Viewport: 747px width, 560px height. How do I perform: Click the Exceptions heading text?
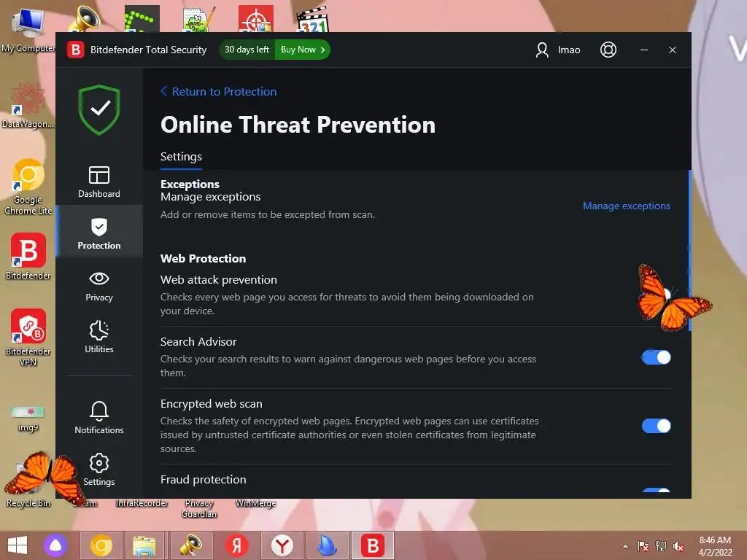(x=190, y=184)
